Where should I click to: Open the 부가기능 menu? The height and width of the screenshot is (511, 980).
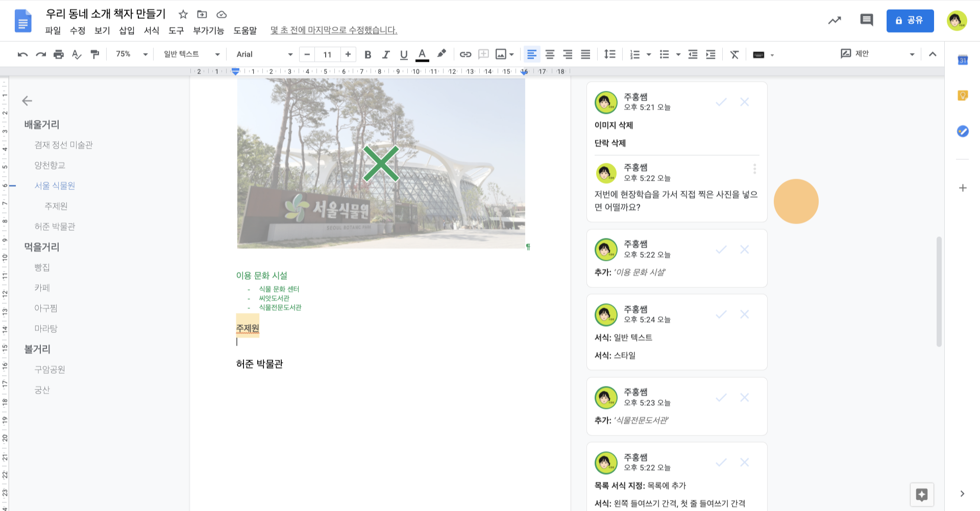click(209, 31)
